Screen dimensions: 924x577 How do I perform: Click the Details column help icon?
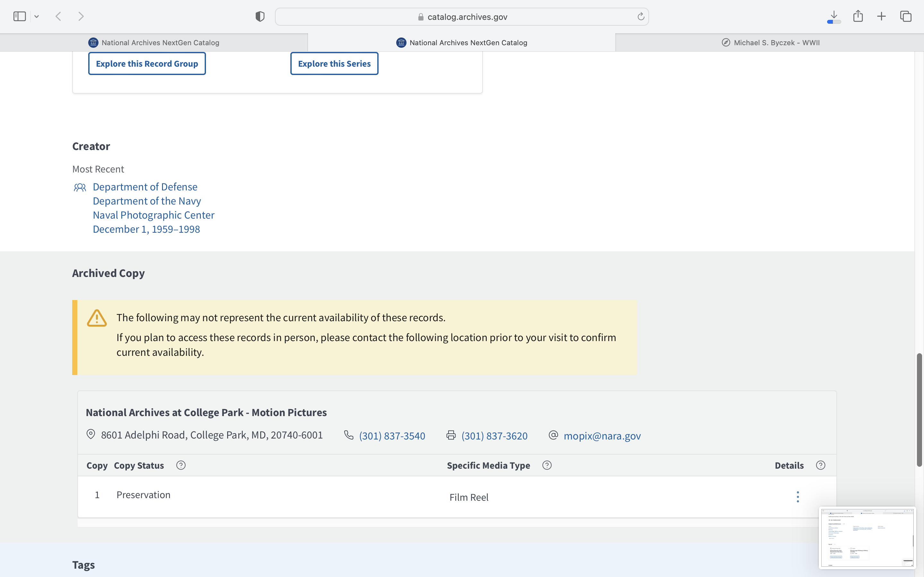click(820, 465)
